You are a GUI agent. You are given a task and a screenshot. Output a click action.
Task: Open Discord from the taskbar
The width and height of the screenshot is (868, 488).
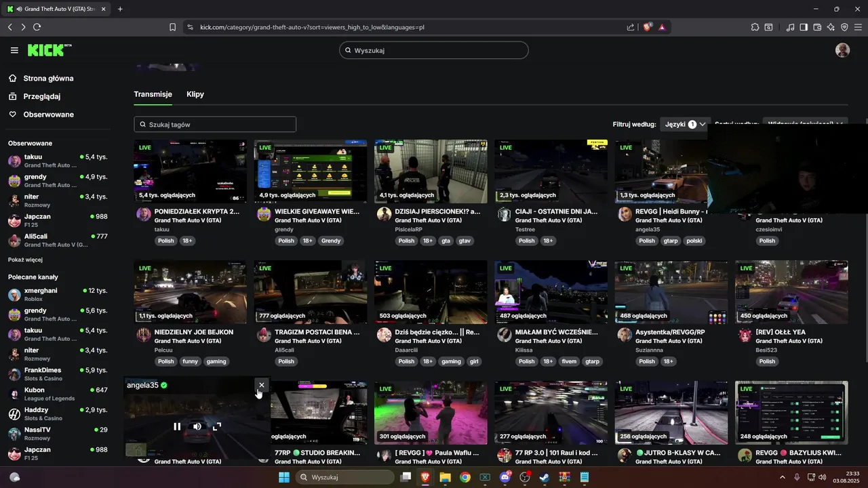[x=505, y=477]
